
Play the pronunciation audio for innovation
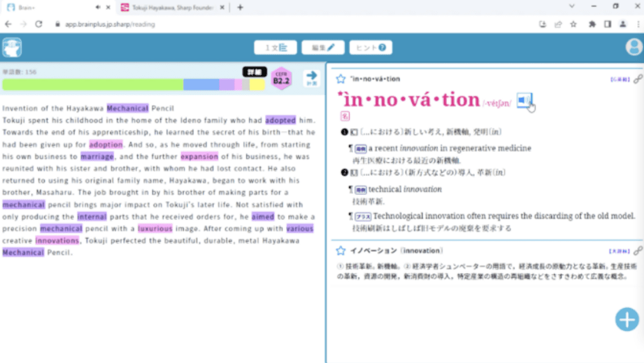(524, 101)
